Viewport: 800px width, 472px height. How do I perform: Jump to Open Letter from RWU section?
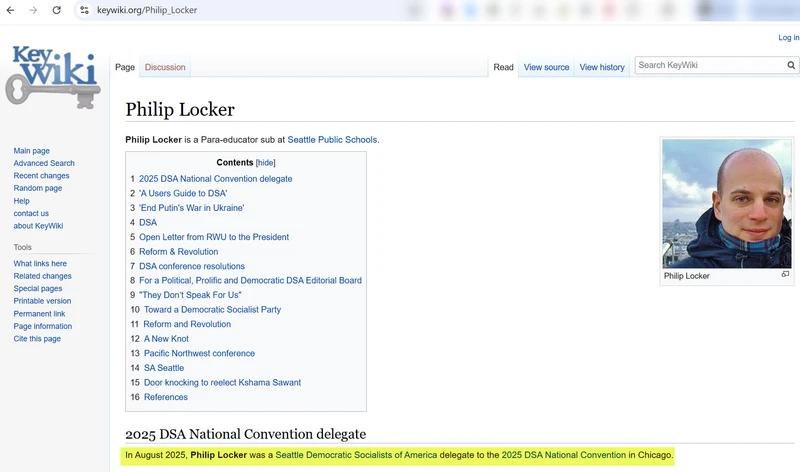pyautogui.click(x=214, y=237)
